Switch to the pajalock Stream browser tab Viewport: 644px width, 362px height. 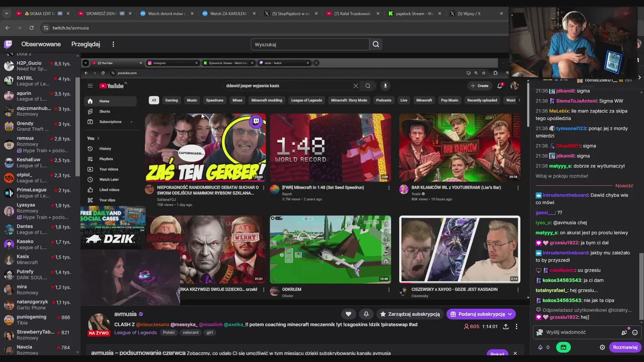click(414, 14)
